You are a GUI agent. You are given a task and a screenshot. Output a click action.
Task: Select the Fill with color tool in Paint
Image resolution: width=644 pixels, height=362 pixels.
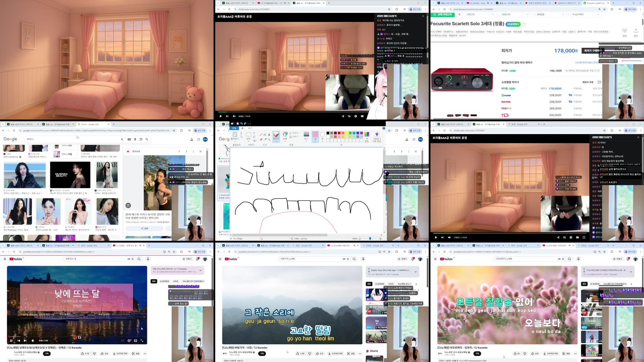pos(264,135)
